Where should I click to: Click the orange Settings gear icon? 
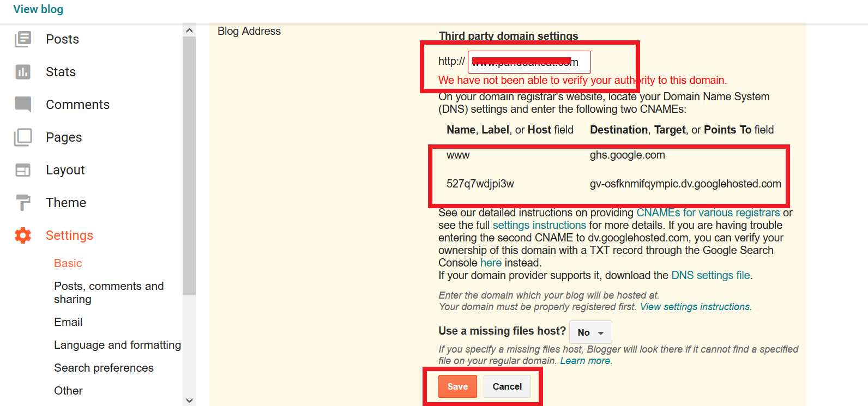[23, 235]
